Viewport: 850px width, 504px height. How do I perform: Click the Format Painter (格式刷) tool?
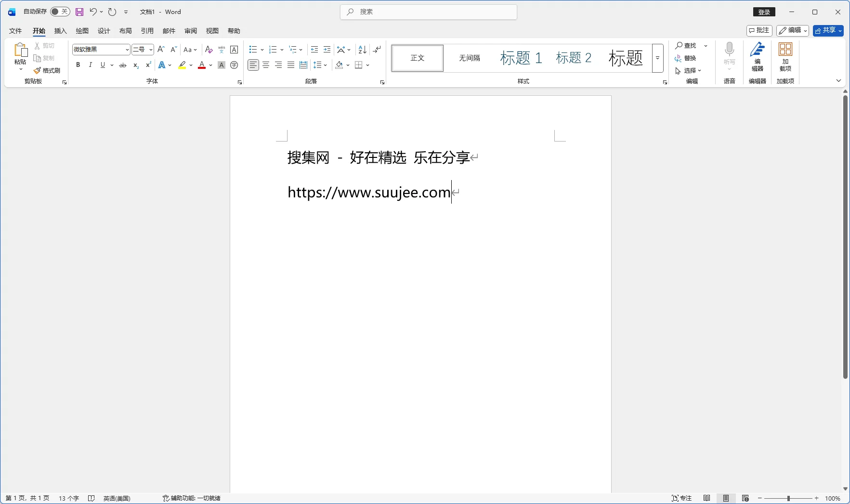pos(47,70)
